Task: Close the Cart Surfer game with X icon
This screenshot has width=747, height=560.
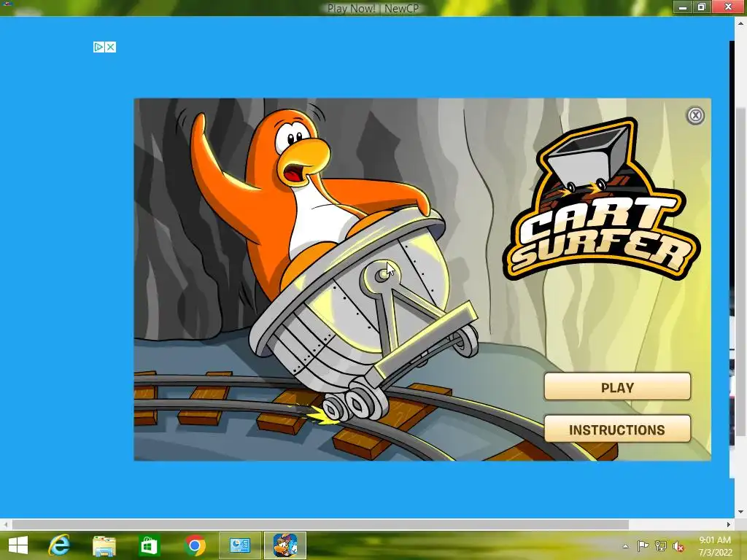Action: (695, 115)
